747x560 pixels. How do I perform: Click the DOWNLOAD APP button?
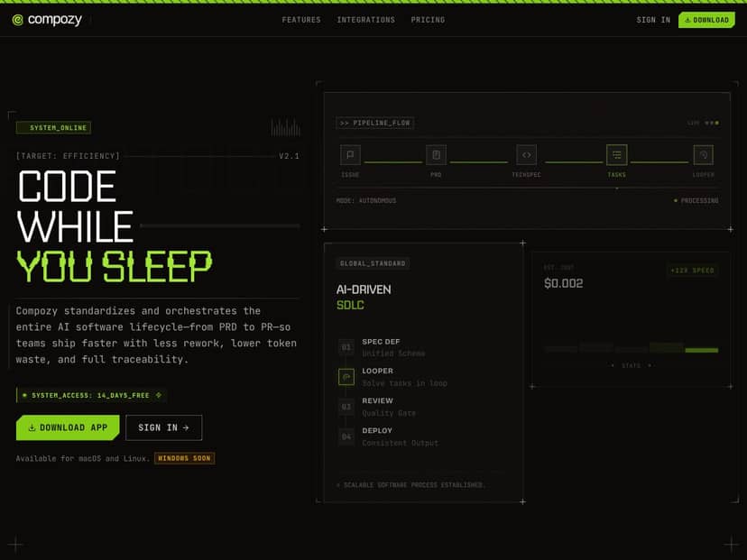67,427
